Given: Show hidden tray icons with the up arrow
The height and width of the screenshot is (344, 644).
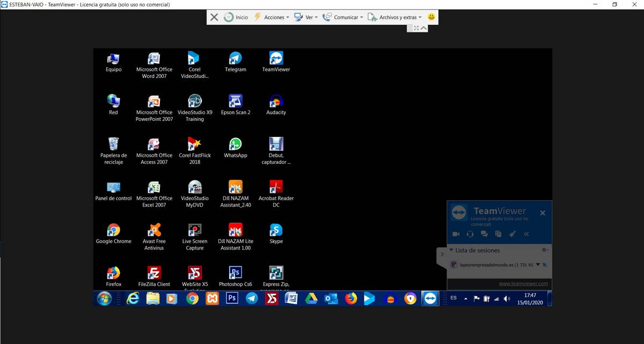Looking at the screenshot, I should 465,298.
